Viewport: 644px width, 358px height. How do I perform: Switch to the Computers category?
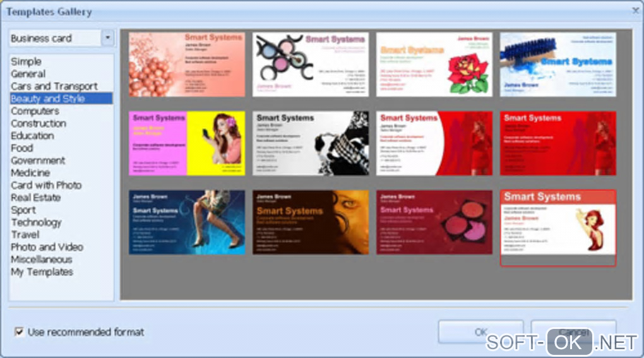pyautogui.click(x=35, y=111)
